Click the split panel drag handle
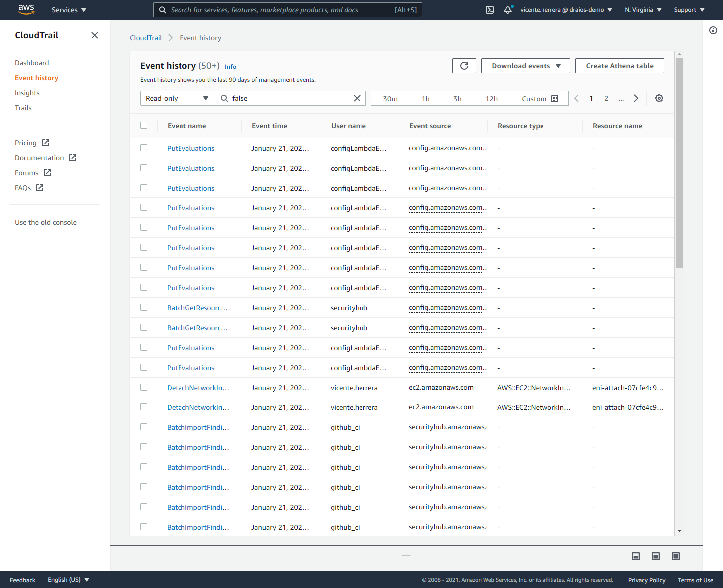723x588 pixels. pyautogui.click(x=406, y=555)
